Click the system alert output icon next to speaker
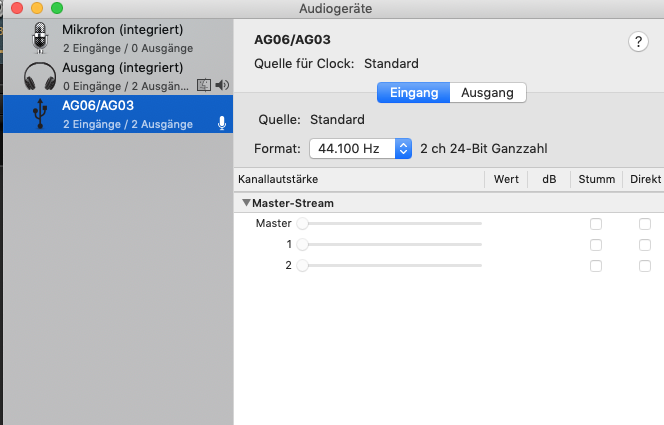This screenshot has height=425, width=664. coord(204,85)
